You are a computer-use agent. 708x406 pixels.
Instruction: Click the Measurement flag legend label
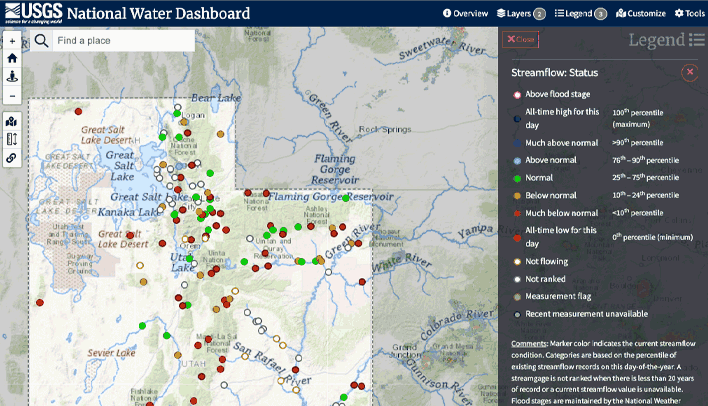(x=558, y=296)
